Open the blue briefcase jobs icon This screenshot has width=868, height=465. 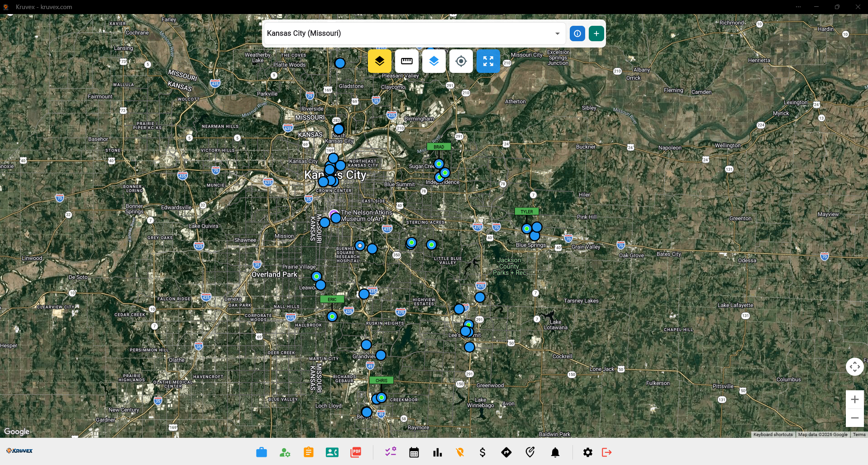point(262,452)
